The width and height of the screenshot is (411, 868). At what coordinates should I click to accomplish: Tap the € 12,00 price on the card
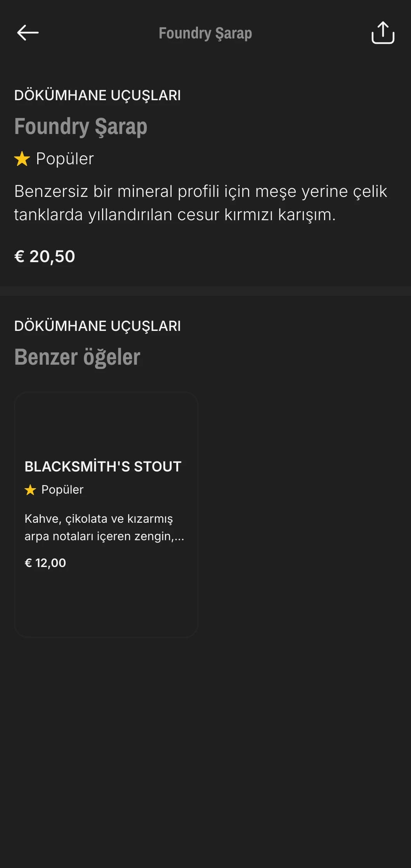(x=45, y=563)
